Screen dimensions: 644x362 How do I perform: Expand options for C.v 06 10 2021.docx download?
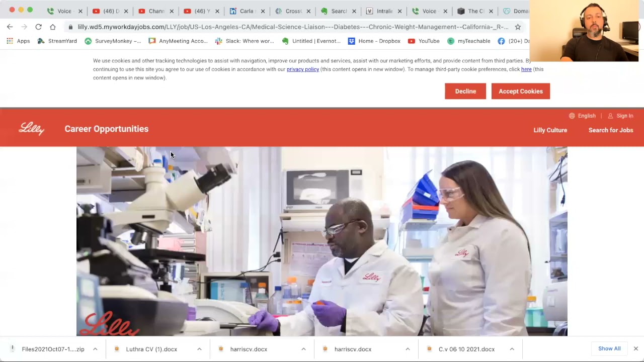point(512,349)
